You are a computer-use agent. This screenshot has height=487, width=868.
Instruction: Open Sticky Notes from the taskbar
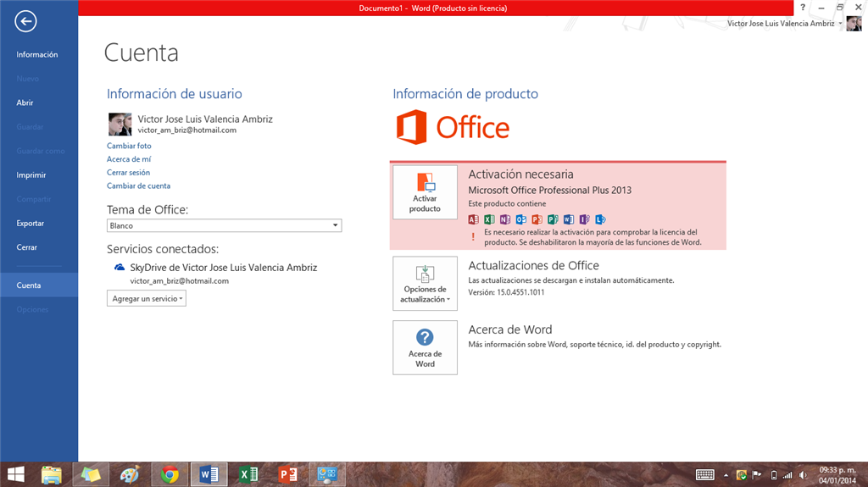pyautogui.click(x=91, y=475)
